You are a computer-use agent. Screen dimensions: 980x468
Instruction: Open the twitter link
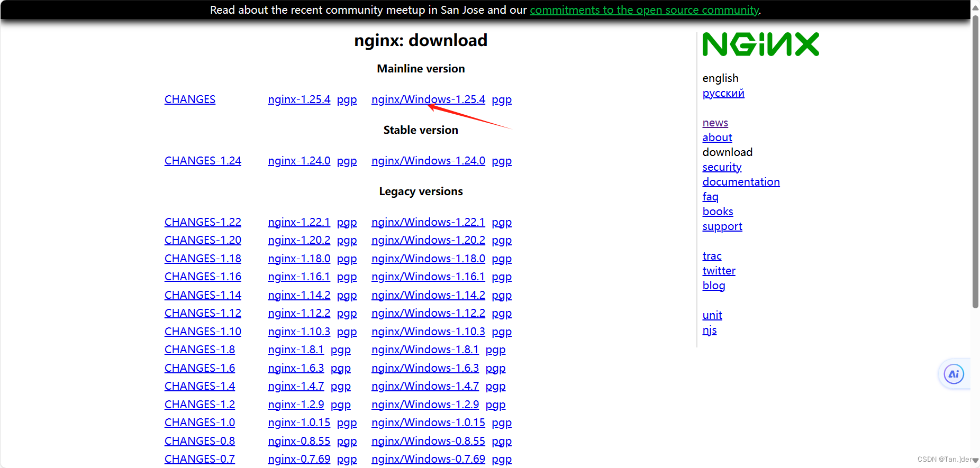coord(719,271)
